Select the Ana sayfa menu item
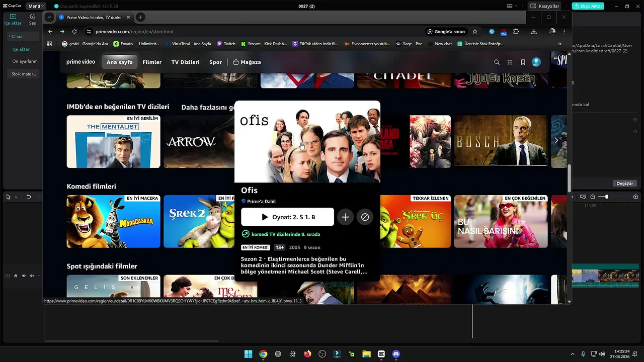Image resolution: width=644 pixels, height=362 pixels. click(120, 62)
